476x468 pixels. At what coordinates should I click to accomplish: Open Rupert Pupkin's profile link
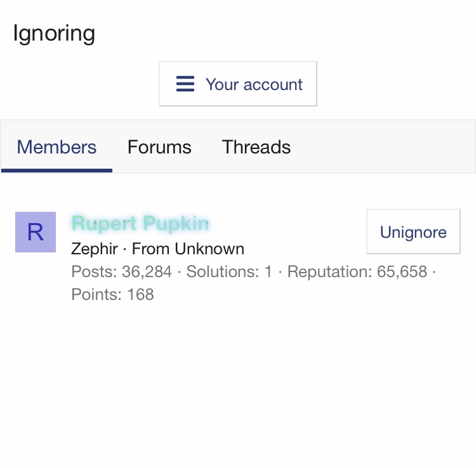tap(140, 223)
